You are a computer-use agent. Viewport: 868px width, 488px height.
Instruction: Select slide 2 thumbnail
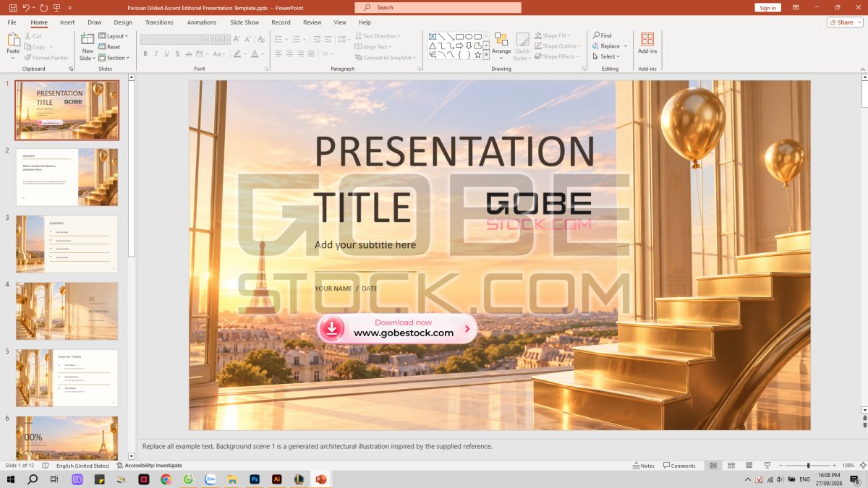point(67,177)
